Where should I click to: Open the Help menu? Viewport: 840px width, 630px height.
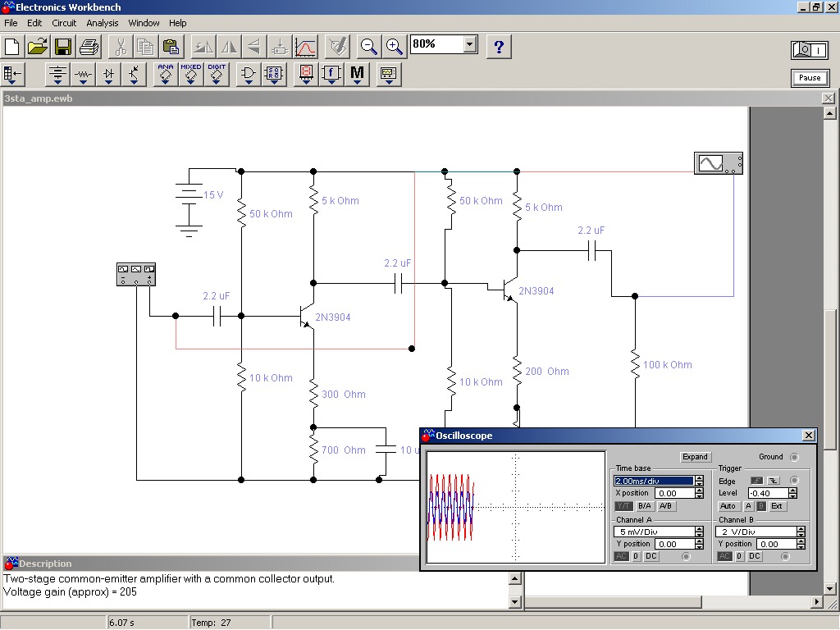[178, 23]
